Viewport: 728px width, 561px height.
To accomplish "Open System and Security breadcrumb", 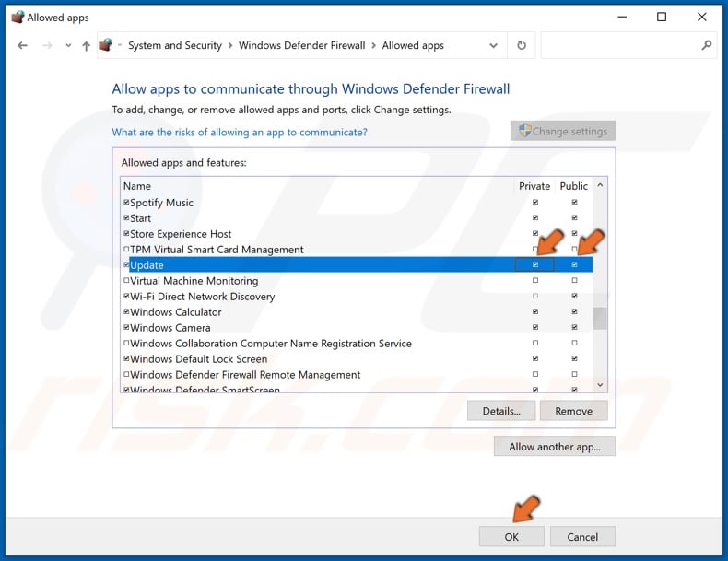I will [x=175, y=45].
